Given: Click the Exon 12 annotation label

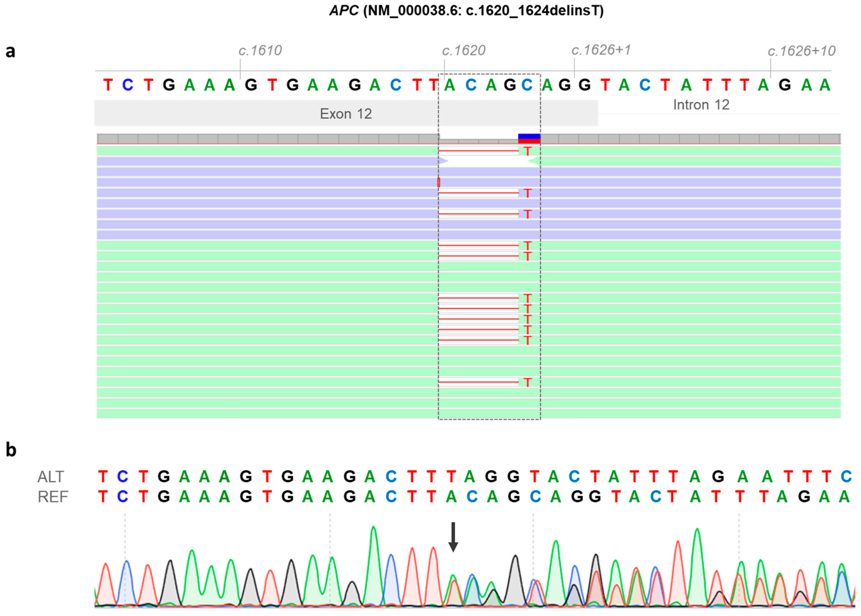Looking at the screenshot, I should tap(345, 114).
